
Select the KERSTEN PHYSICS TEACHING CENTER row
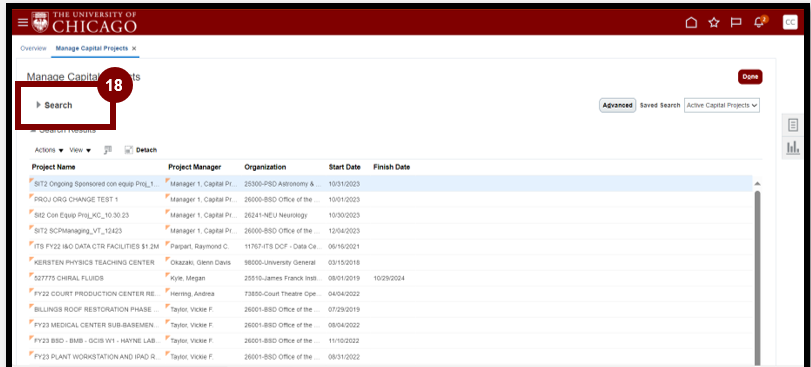tap(391, 263)
